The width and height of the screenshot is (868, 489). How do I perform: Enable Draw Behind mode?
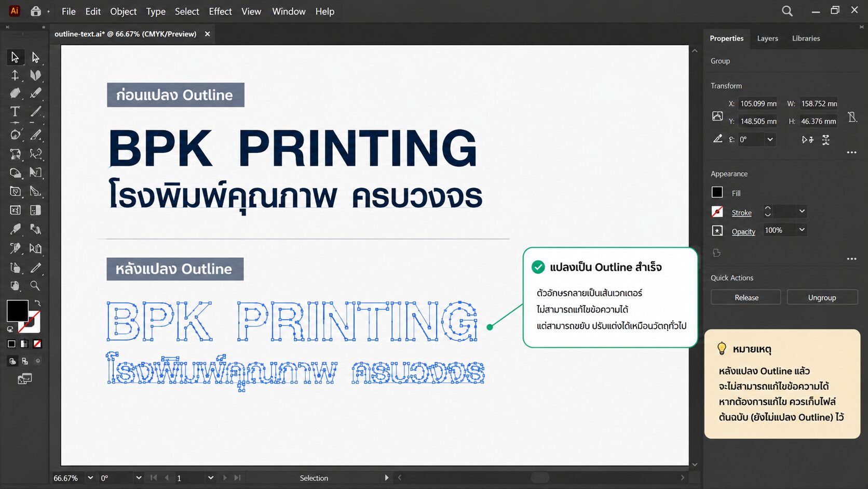tap(25, 361)
